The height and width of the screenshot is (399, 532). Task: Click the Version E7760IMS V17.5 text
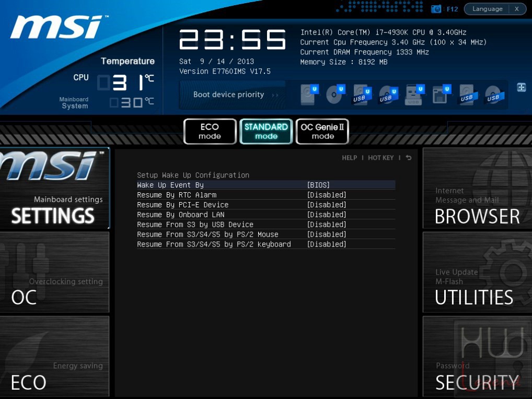point(225,71)
